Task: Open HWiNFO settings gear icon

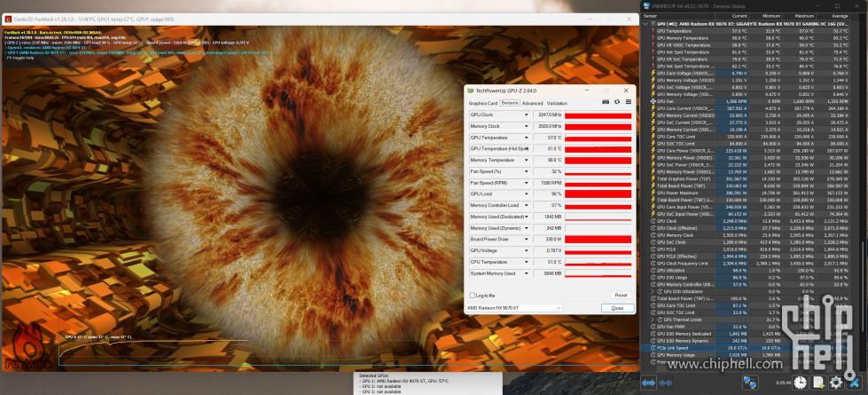Action: 836,383
